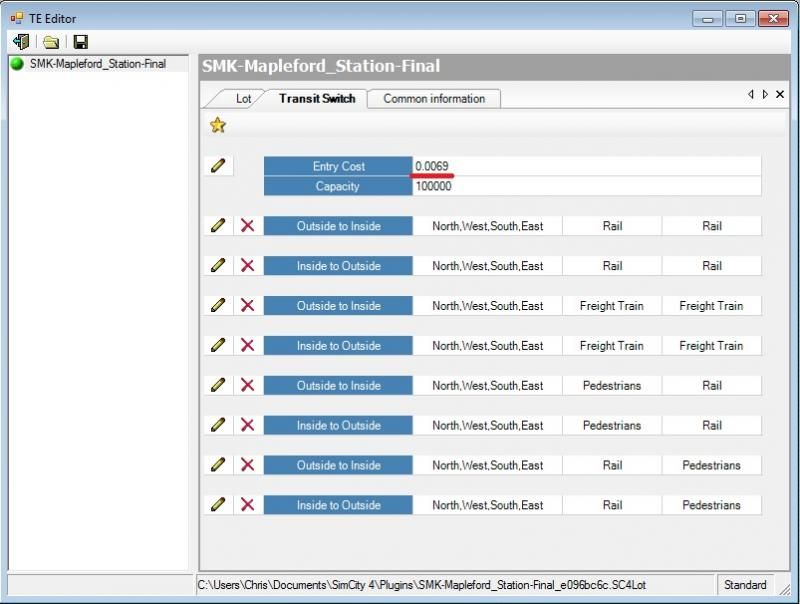
Task: Delete Inside to Outside Rail-Pedestrians row
Action: 247,505
